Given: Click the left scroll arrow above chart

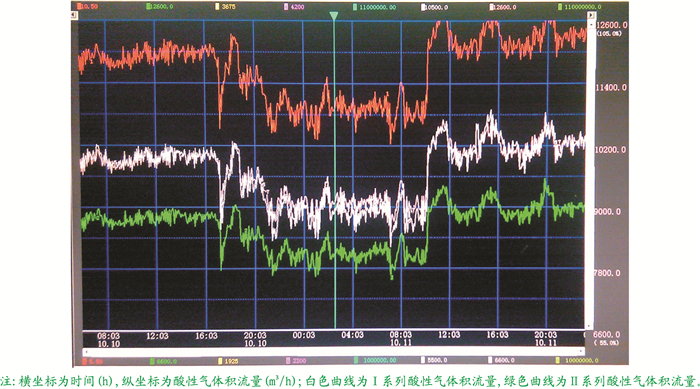Looking at the screenshot, I should [75, 15].
